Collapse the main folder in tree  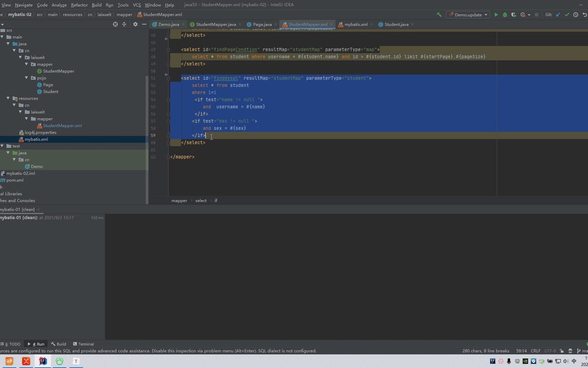(x=2, y=37)
